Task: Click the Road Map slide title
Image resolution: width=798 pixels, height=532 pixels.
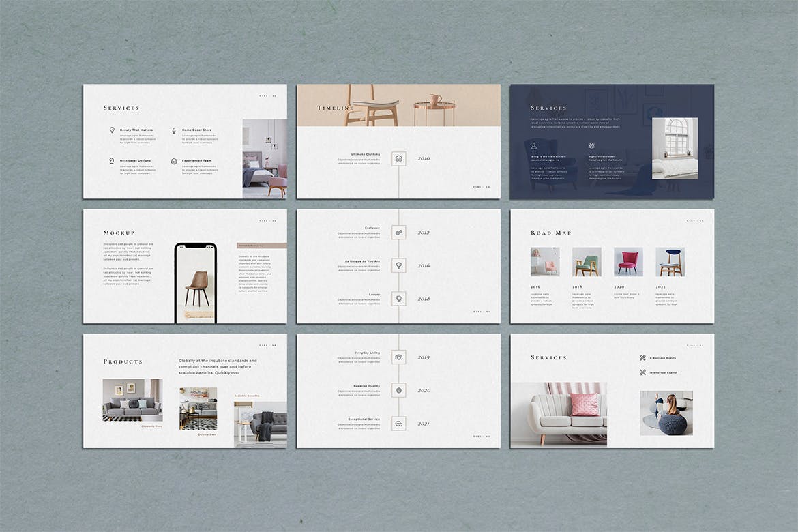Action: tap(551, 233)
